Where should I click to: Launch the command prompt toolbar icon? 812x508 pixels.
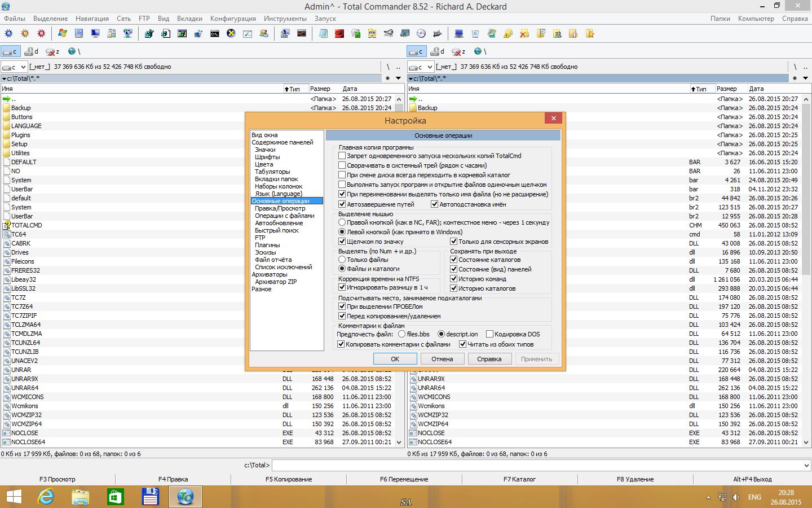coord(214,34)
